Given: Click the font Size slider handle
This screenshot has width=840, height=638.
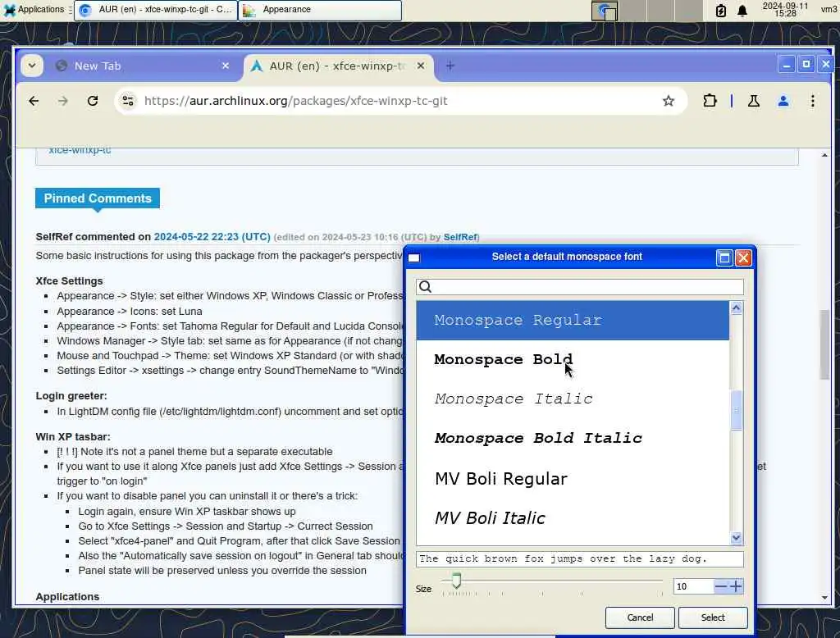Looking at the screenshot, I should point(456,580).
